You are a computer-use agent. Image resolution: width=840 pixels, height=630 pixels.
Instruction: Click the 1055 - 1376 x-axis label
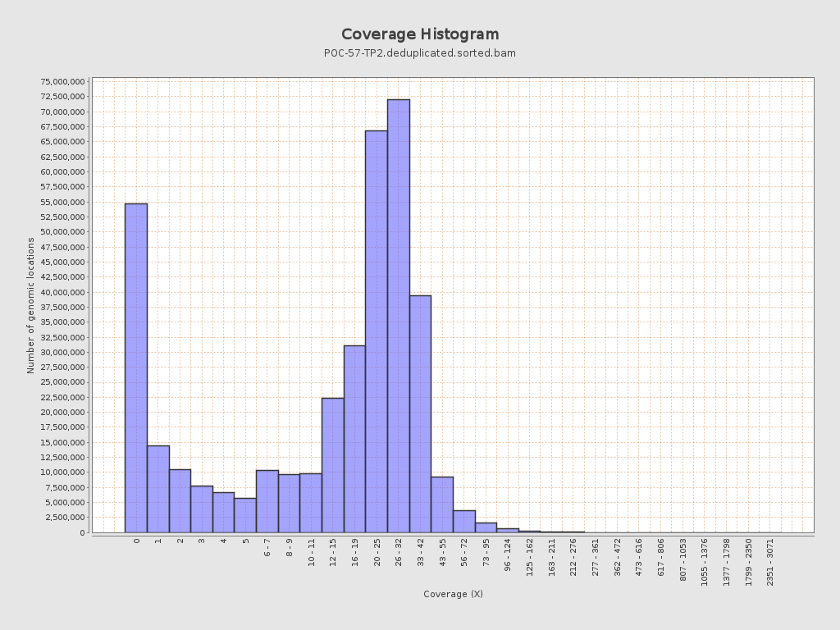pos(705,562)
